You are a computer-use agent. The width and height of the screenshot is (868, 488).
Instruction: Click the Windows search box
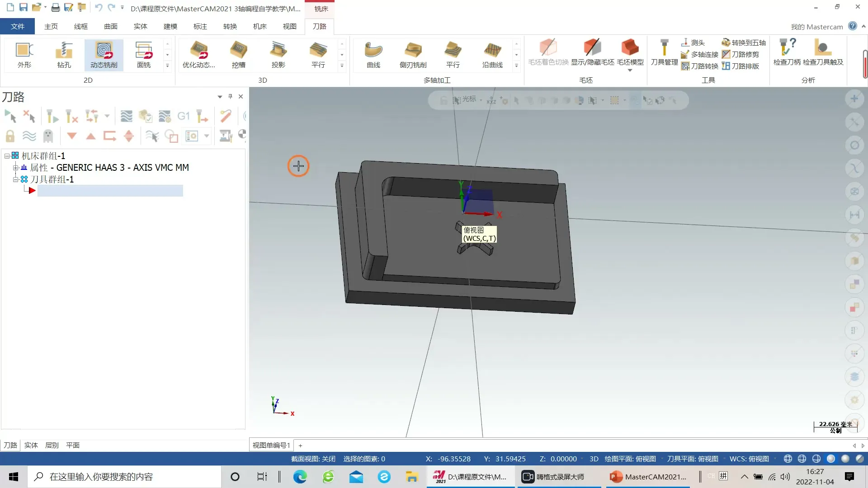click(x=124, y=477)
